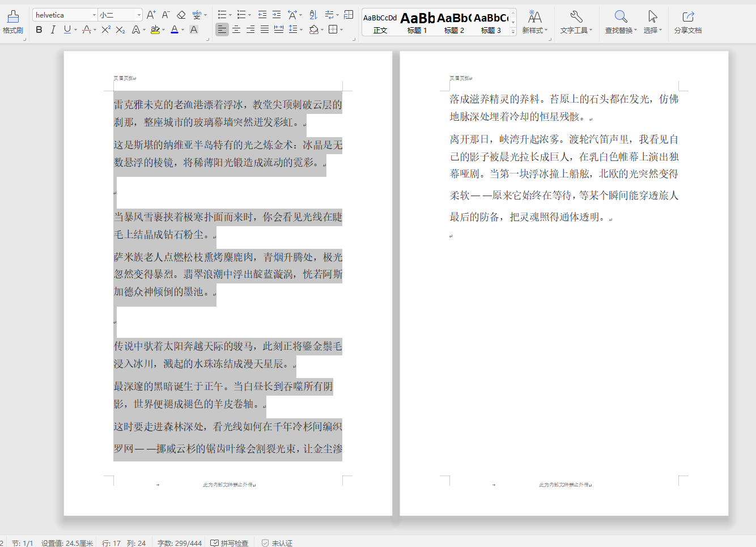Click the 查找替换 magnifier icon
The image size is (756, 547).
pos(620,17)
